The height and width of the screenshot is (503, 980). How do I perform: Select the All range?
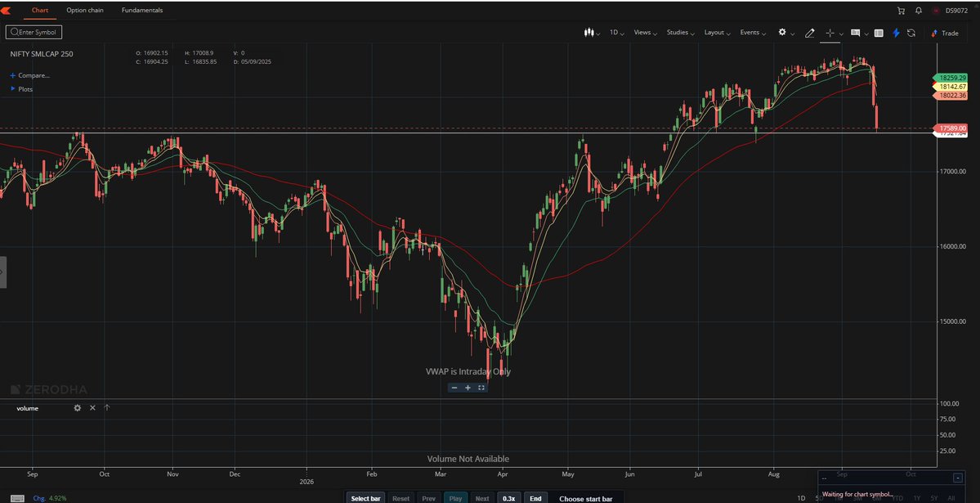951,499
